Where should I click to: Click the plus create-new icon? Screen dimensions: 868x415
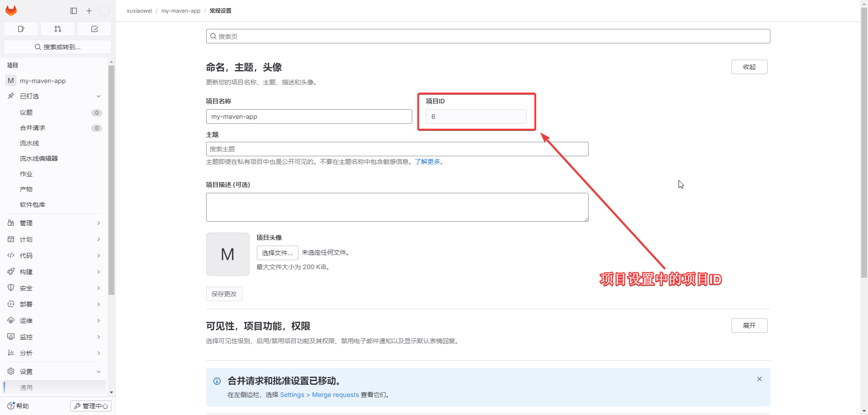(x=89, y=11)
